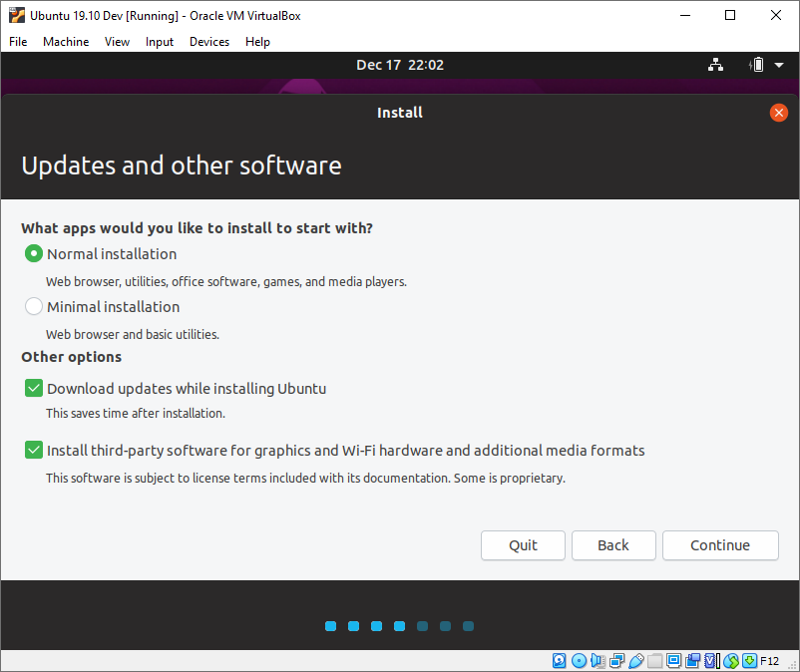Select Minimal installation radio button
The height and width of the screenshot is (672, 800).
34,306
